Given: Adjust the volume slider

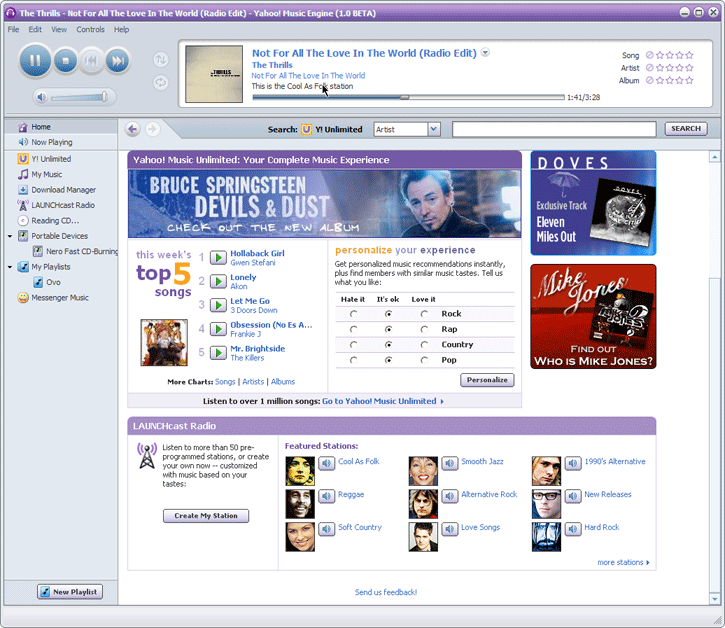Looking at the screenshot, I should point(79,97).
